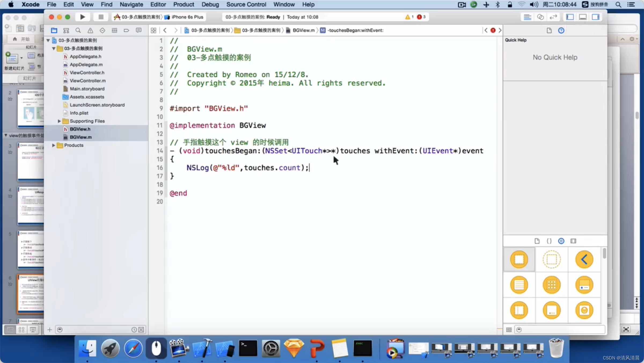Select the Object library icon
The width and height of the screenshot is (644, 363).
[x=561, y=241]
